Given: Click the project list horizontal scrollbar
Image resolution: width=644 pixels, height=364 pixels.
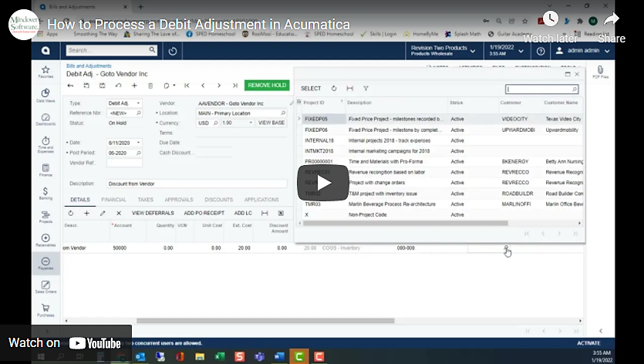Looking at the screenshot, I should click(x=406, y=223).
